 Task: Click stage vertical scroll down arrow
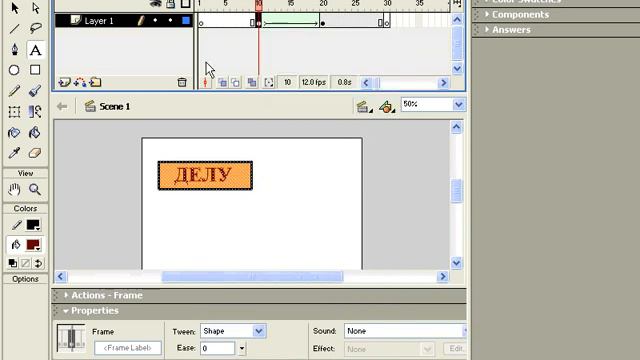tap(456, 262)
